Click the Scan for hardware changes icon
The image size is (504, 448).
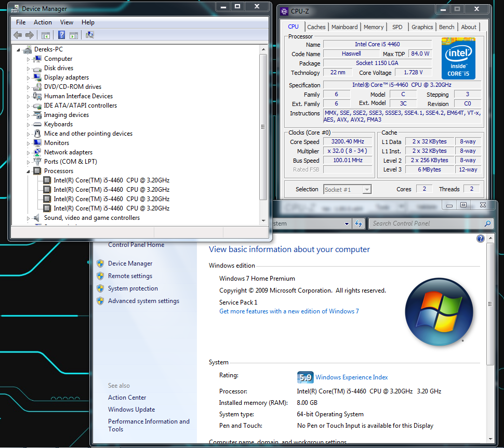89,35
